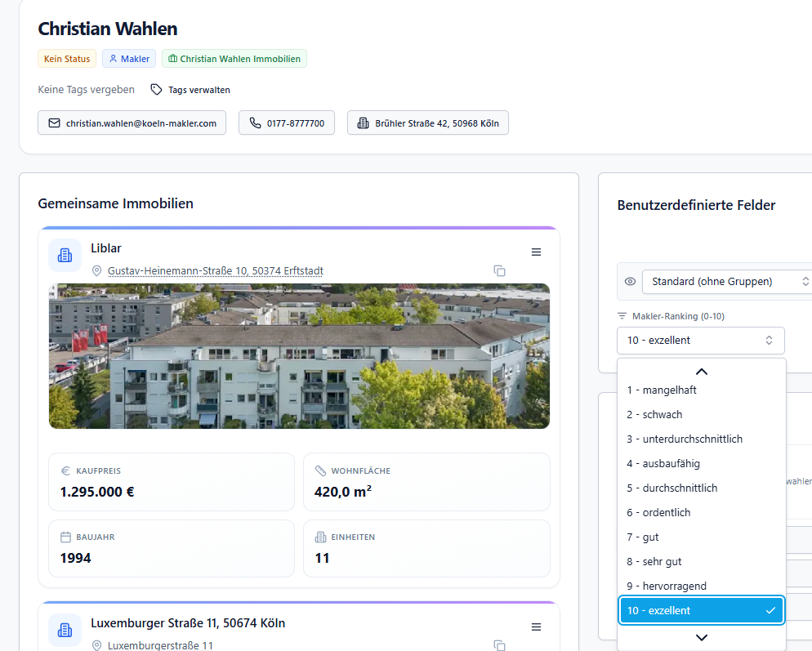Click the Liblar property building icon
Screen dimensions: 812x651
coord(65,255)
